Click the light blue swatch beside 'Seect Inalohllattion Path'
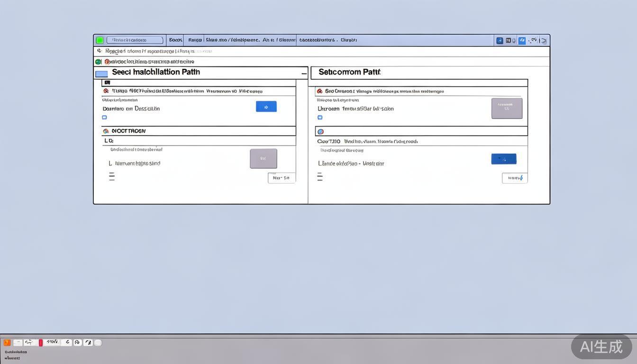 (101, 74)
